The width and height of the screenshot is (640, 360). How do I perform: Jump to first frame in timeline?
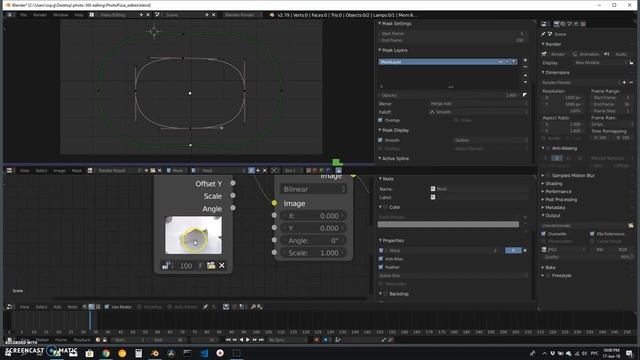click(228, 340)
